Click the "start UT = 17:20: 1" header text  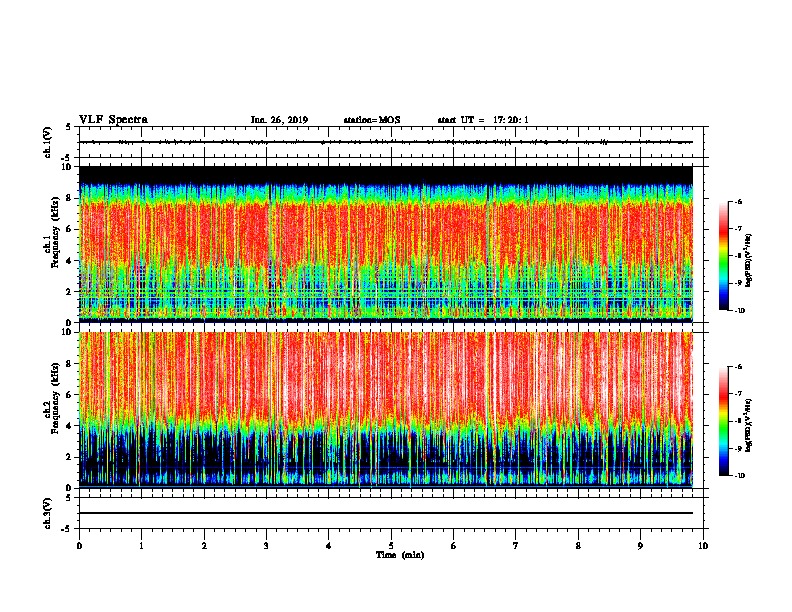[483, 120]
